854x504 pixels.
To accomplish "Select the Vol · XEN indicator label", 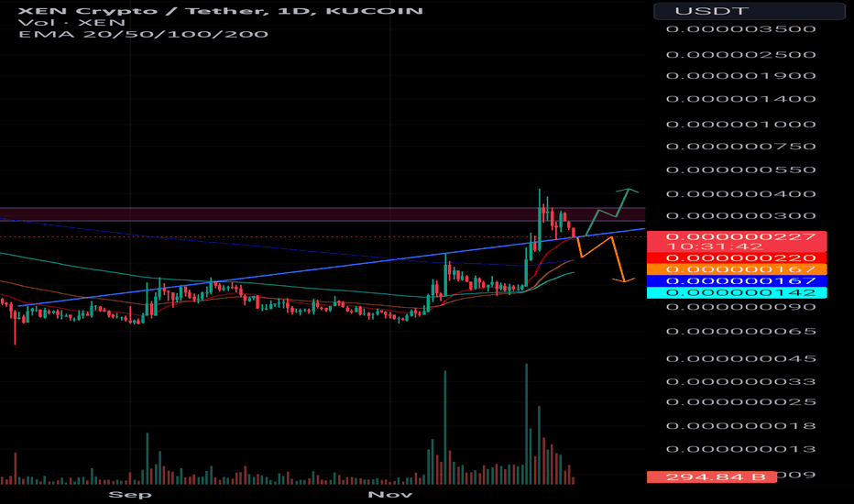I will [71, 23].
